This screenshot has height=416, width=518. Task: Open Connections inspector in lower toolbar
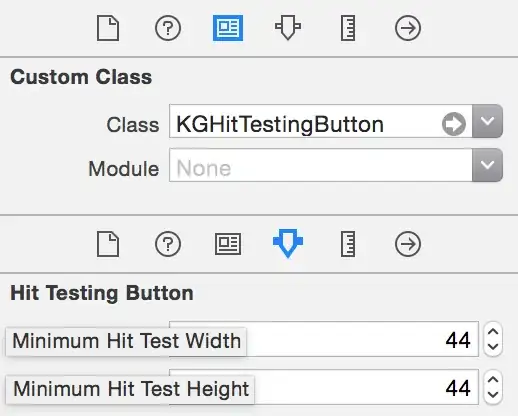click(408, 244)
